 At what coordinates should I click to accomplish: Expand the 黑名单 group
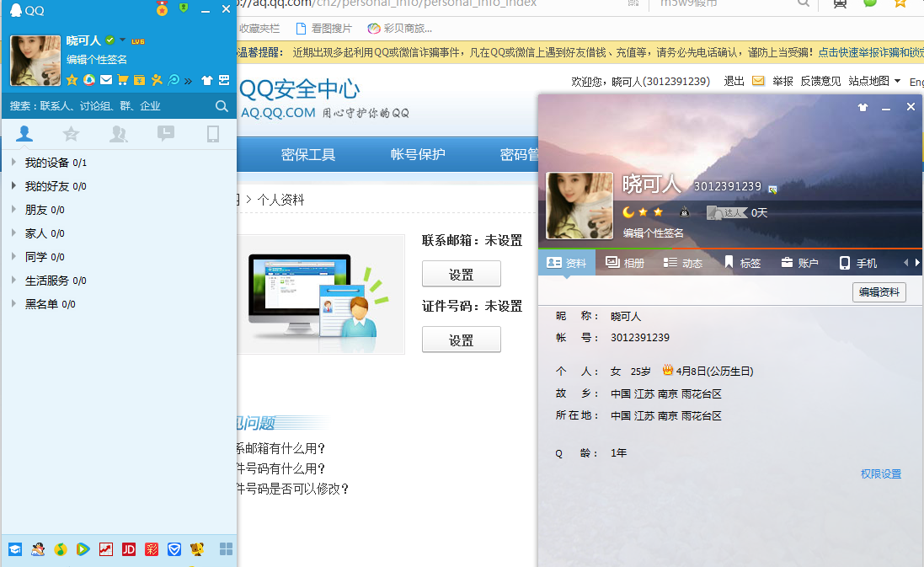(x=13, y=303)
